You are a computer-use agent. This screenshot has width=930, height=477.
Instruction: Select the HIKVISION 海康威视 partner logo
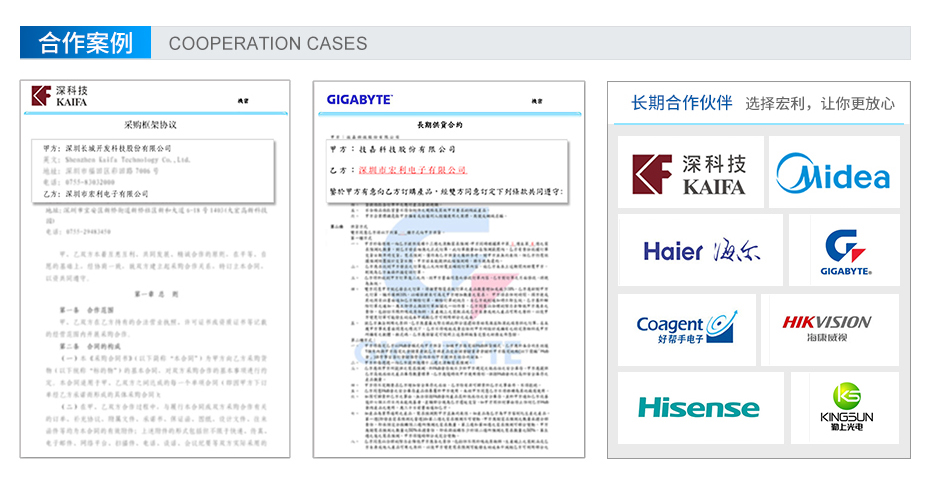pyautogui.click(x=830, y=329)
